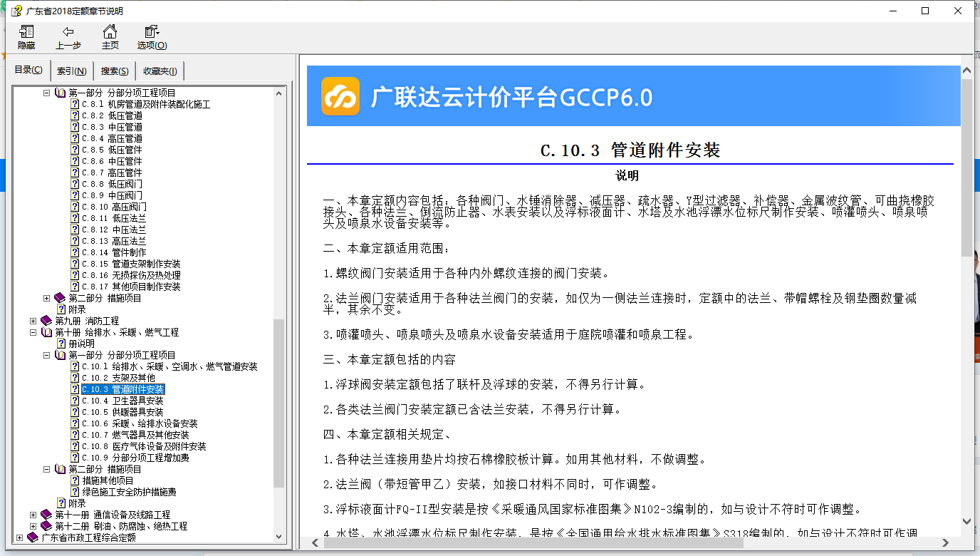Open the 主页 home icon
980x556 pixels.
tap(110, 32)
